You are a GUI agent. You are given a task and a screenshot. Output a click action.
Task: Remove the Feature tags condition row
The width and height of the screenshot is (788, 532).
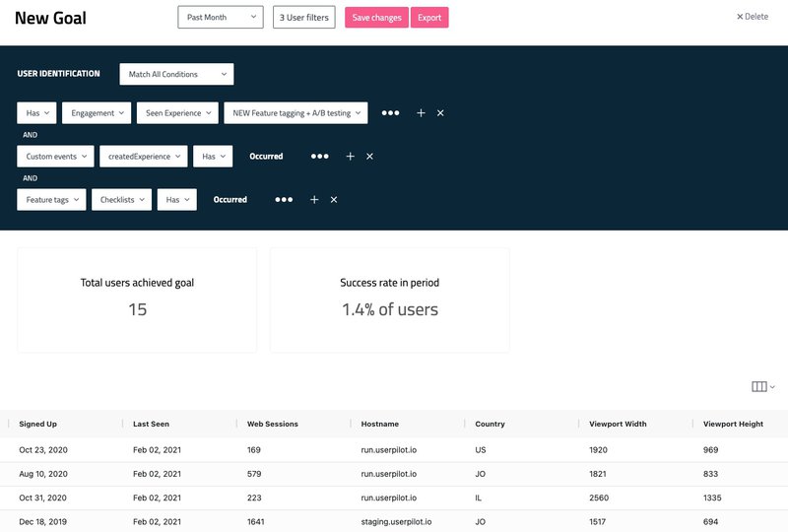(334, 200)
